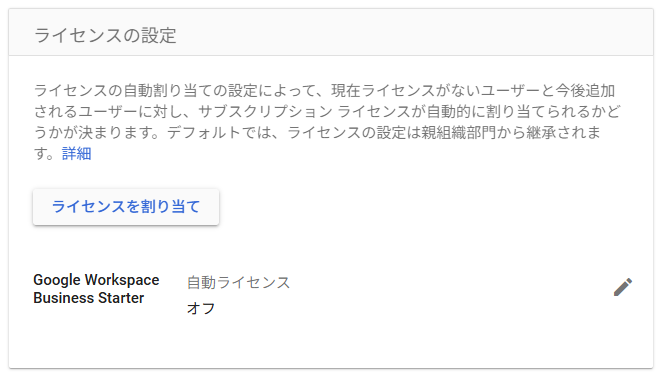The height and width of the screenshot is (378, 662).
Task: Click the pencil edit icon
Action: click(623, 287)
